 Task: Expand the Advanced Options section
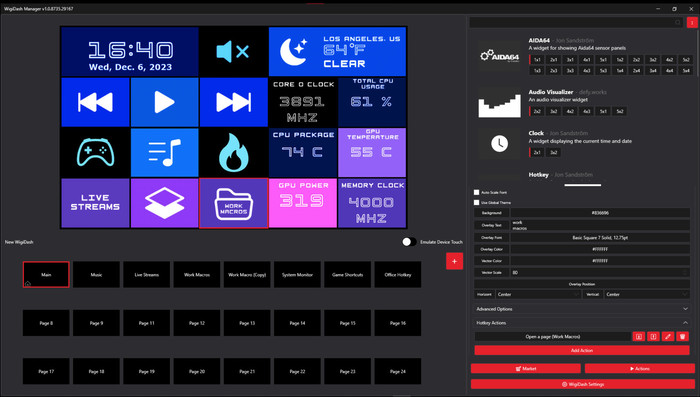pos(582,309)
